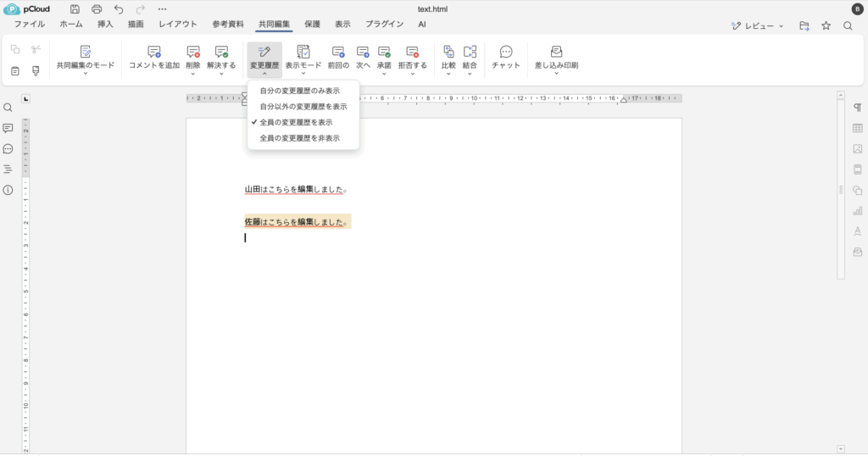Click the user avatar B
Screen dimensions: 868x456
(x=858, y=8)
